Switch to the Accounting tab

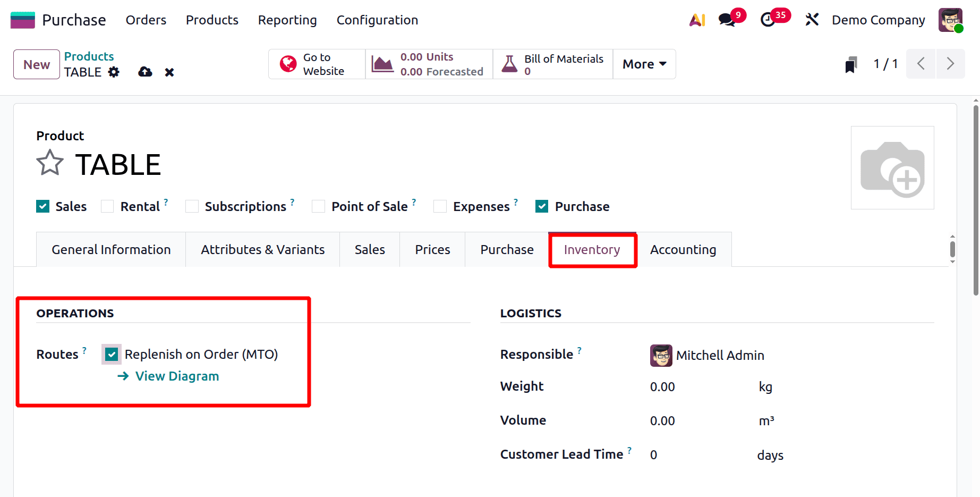click(x=683, y=249)
